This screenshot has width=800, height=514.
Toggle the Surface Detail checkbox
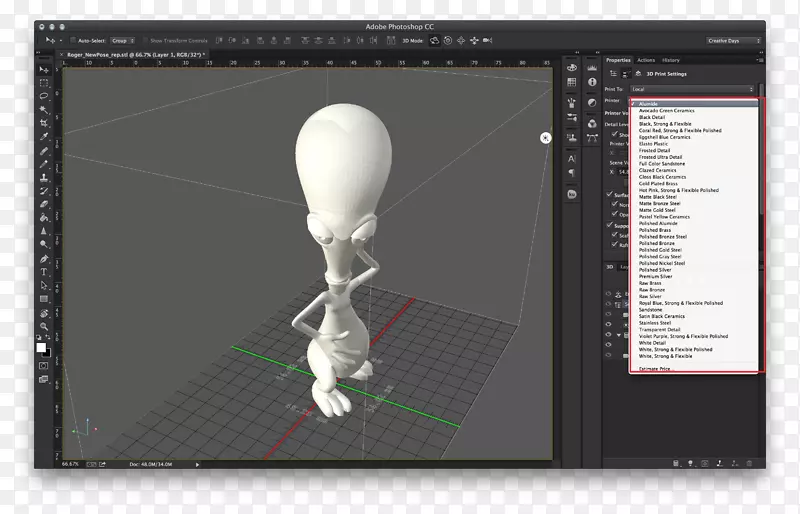611,194
